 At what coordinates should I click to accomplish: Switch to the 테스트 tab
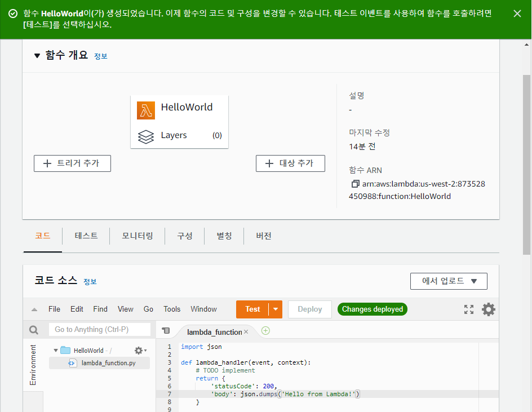coord(86,236)
